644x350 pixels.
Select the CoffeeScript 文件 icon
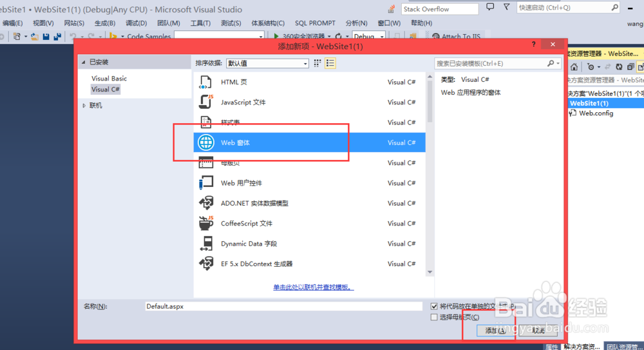pyautogui.click(x=206, y=223)
